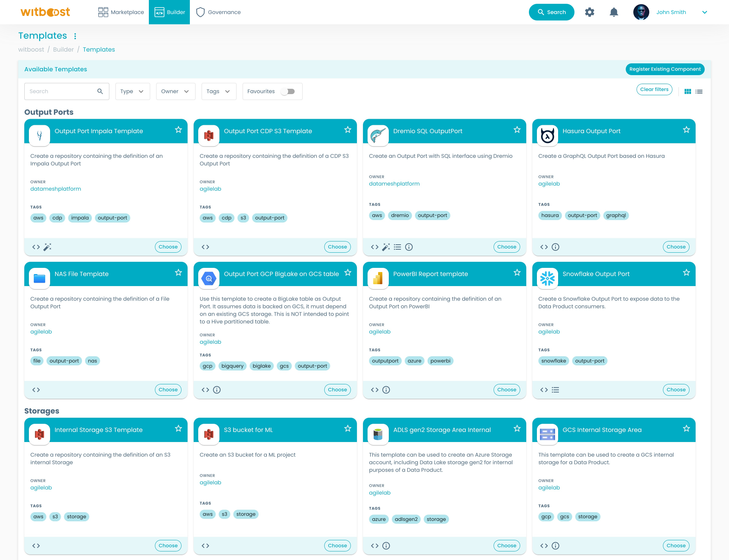Click inside the template Search input field
Image resolution: width=729 pixels, height=560 pixels.
pyautogui.click(x=61, y=91)
